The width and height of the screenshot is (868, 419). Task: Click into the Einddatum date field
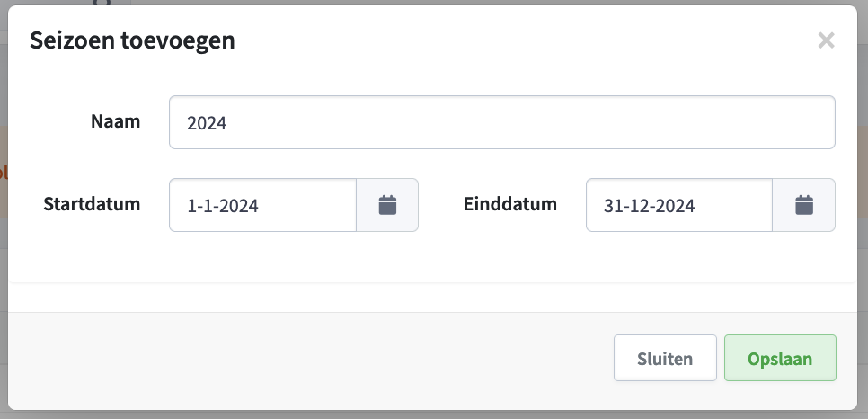(x=679, y=205)
